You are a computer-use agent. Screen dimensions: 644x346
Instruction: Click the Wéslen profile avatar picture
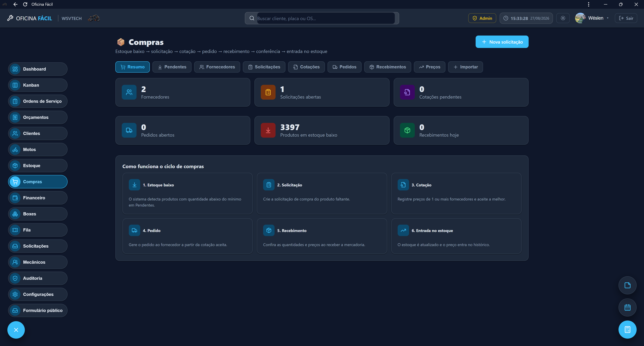[580, 18]
